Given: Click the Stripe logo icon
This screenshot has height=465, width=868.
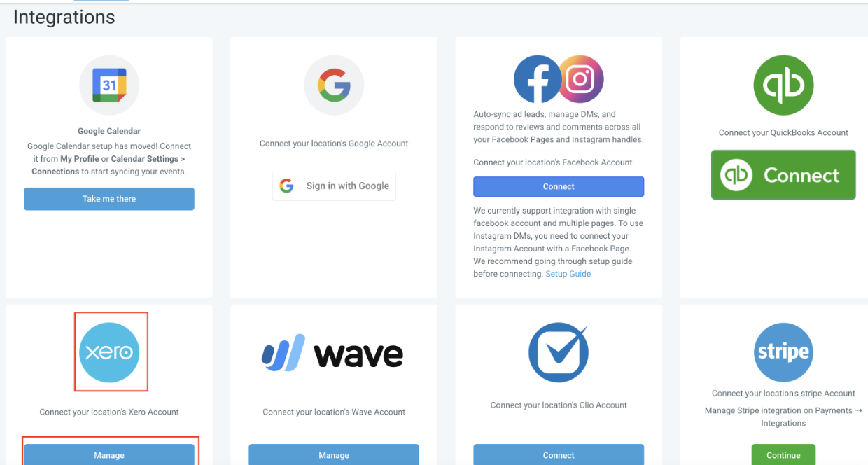Looking at the screenshot, I should click(x=783, y=352).
